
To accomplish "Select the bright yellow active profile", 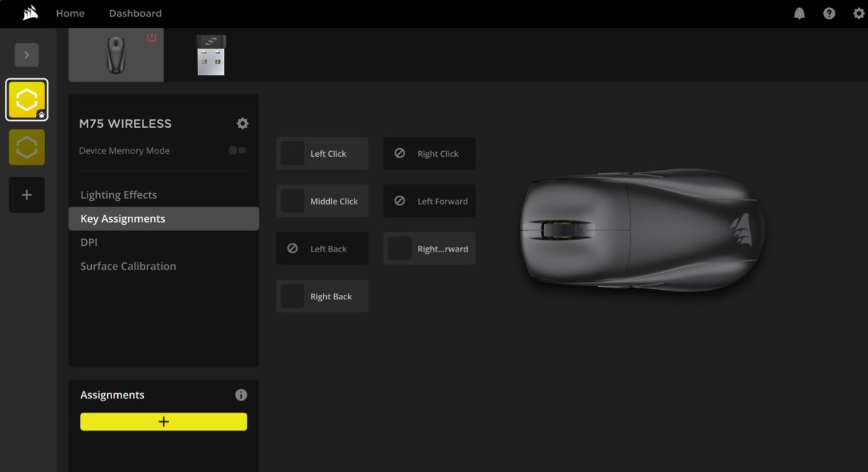I will click(27, 100).
